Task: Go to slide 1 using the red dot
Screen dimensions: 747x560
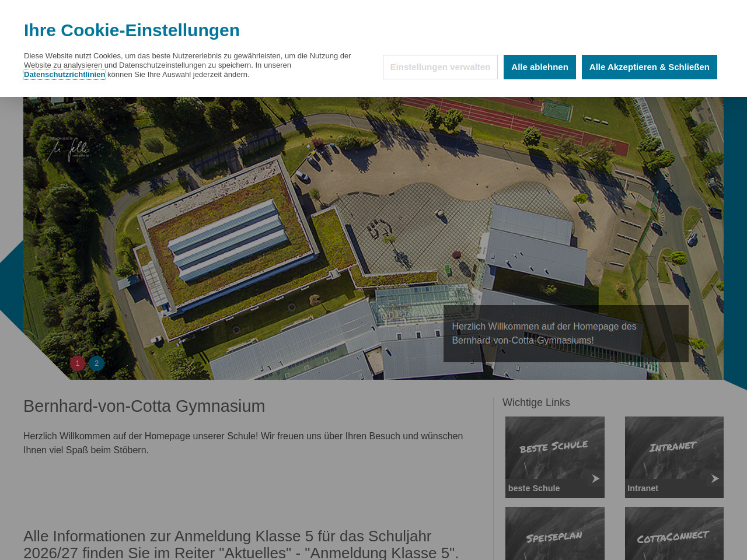Action: coord(78,363)
